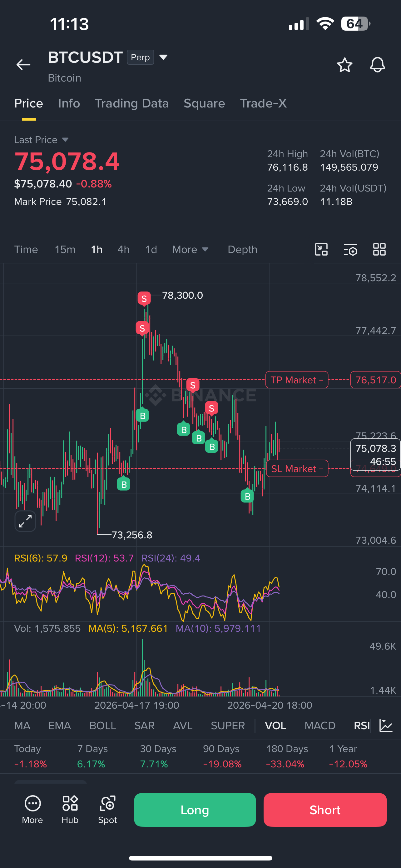Screen dimensions: 401x868
Task: Tap the current price tag 75,078.3
Action: (375, 455)
